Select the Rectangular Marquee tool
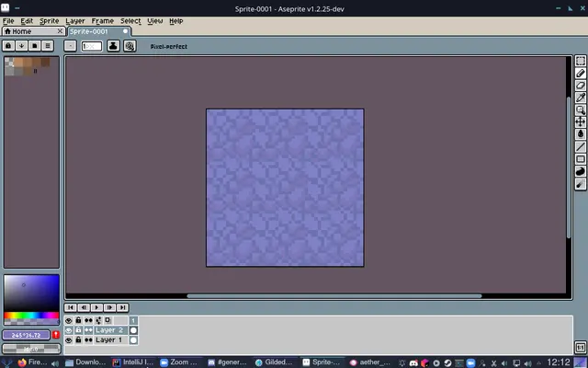Image resolution: width=588 pixels, height=368 pixels. pos(580,61)
